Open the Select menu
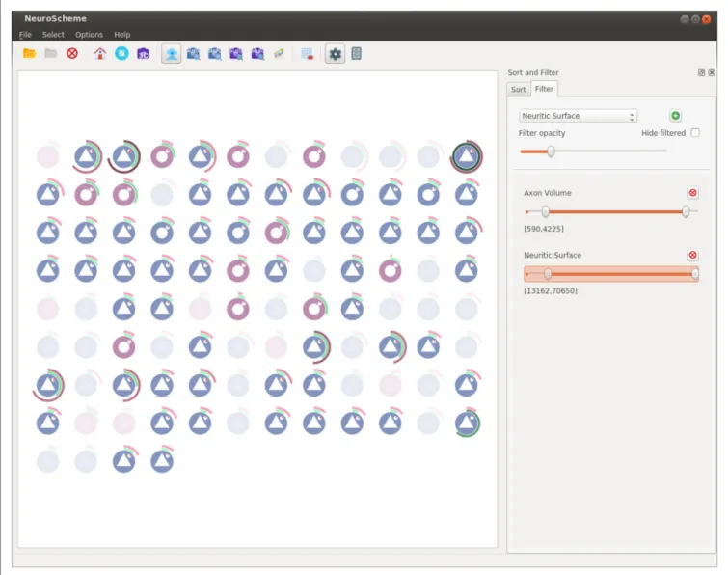 53,35
